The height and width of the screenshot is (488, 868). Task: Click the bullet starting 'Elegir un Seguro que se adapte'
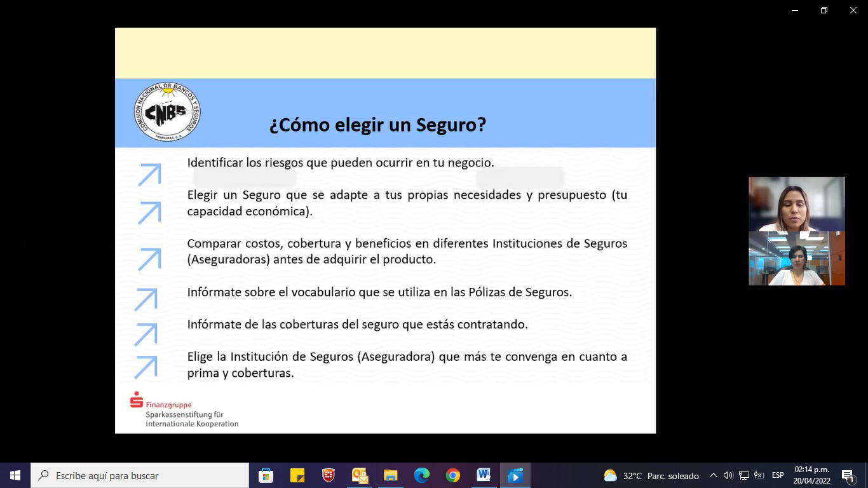point(407,203)
